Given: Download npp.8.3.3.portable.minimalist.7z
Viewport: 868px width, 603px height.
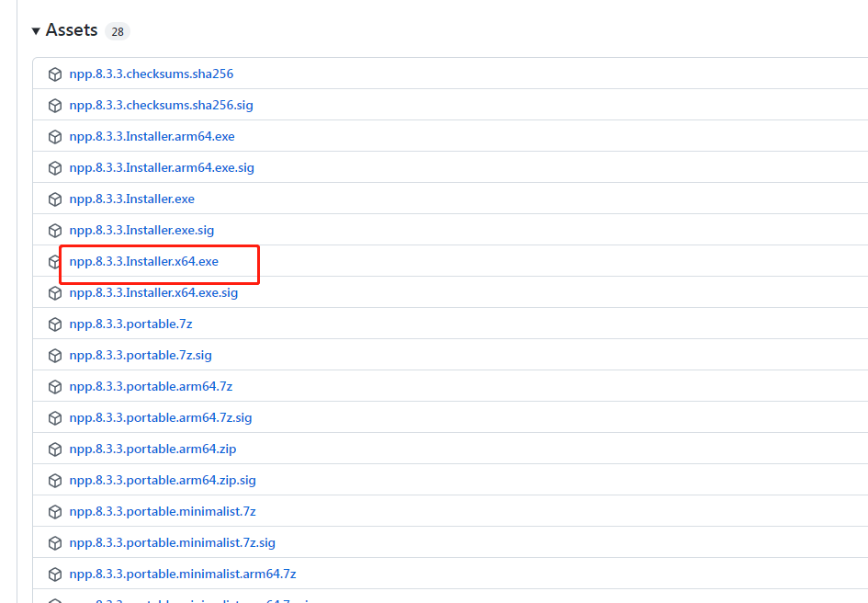Looking at the screenshot, I should coord(163,512).
